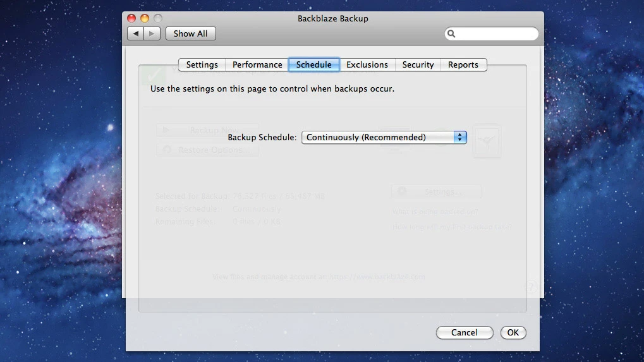Click the page description about when backups occur

click(x=272, y=88)
